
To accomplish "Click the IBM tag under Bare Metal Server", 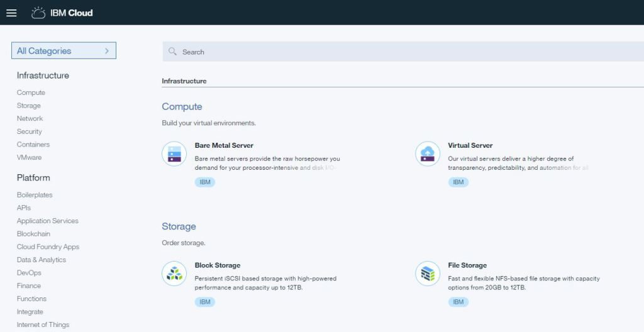I will [205, 182].
